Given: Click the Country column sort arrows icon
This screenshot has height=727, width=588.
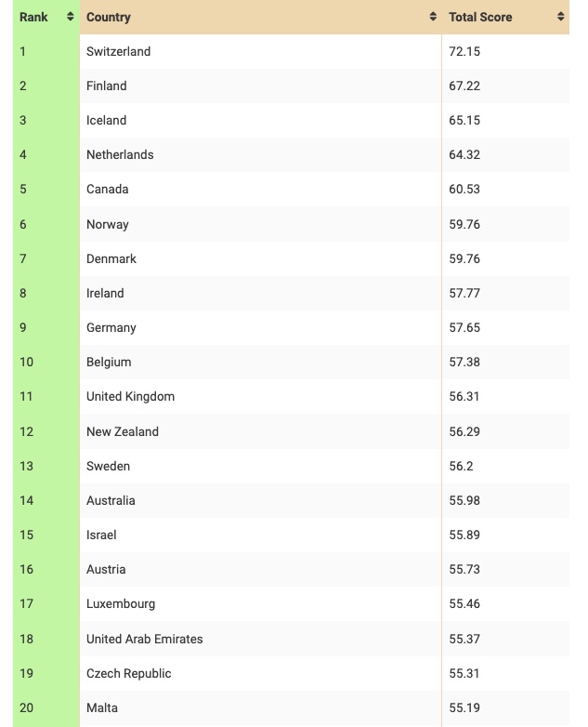Looking at the screenshot, I should 433,17.
